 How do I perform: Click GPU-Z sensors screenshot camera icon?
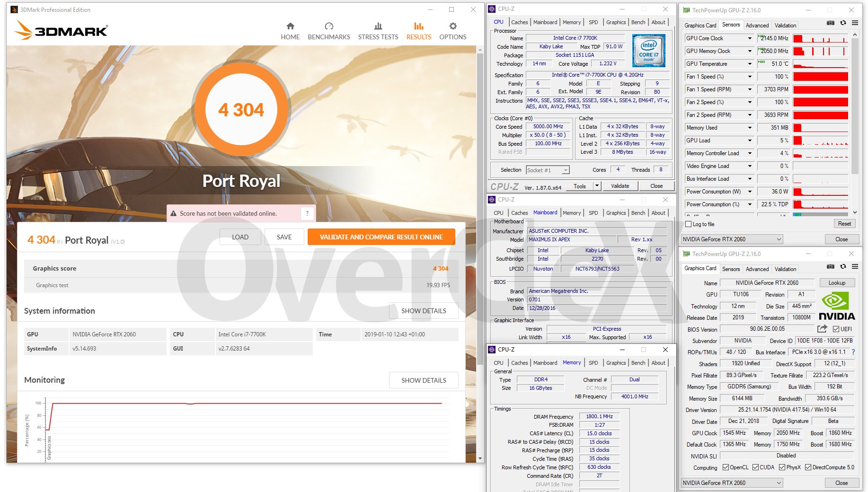(830, 23)
